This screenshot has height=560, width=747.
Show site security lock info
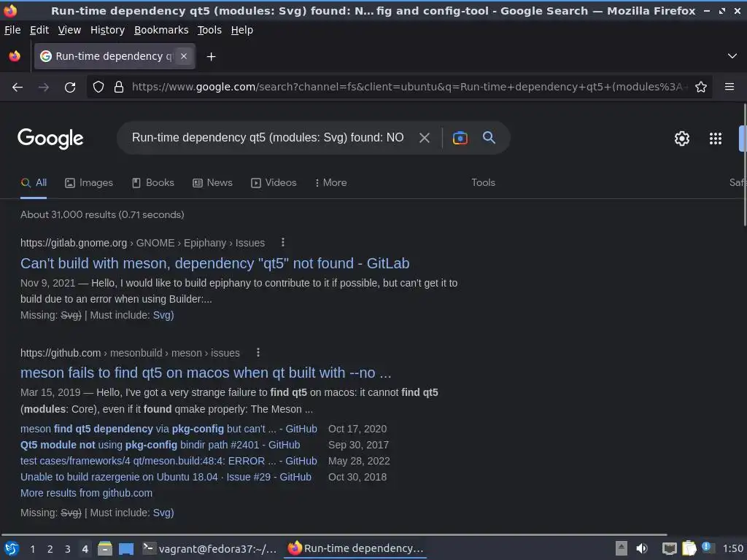tap(119, 87)
